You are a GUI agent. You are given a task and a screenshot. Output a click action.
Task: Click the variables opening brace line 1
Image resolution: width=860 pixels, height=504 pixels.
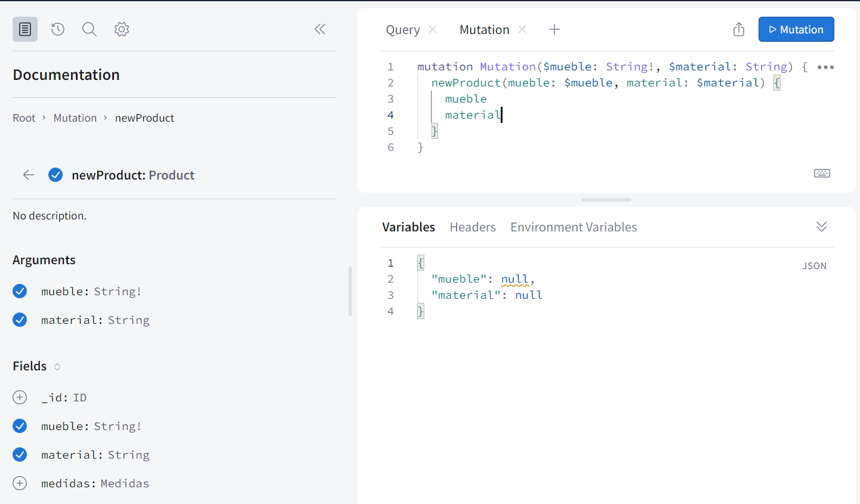[421, 263]
